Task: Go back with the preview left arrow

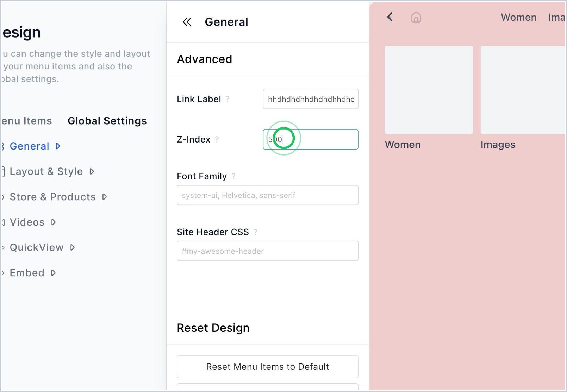Action: [390, 17]
